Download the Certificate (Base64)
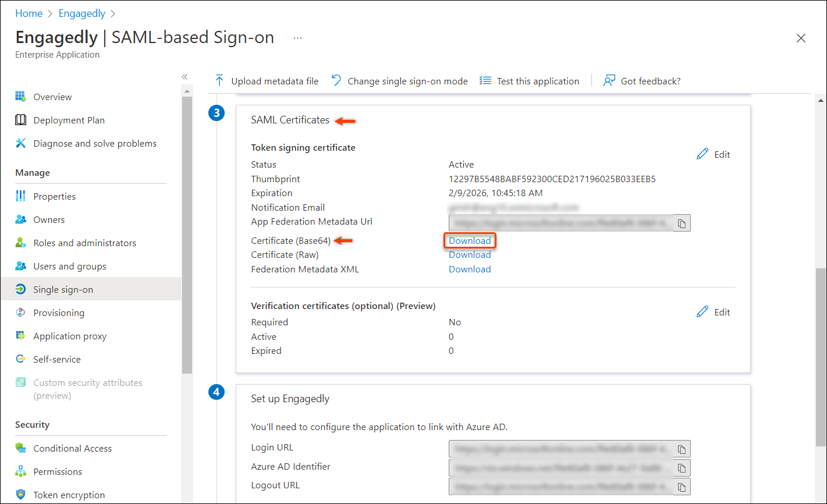Viewport: 827px width, 504px height. pyautogui.click(x=470, y=240)
